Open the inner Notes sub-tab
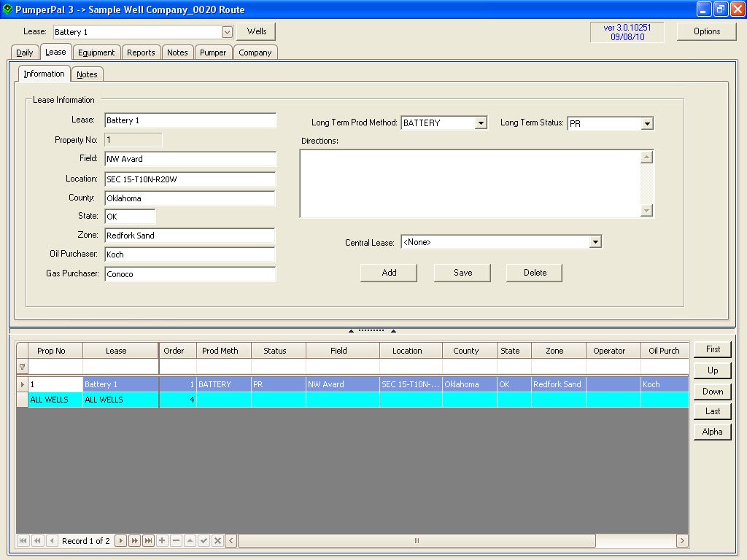 pos(87,74)
